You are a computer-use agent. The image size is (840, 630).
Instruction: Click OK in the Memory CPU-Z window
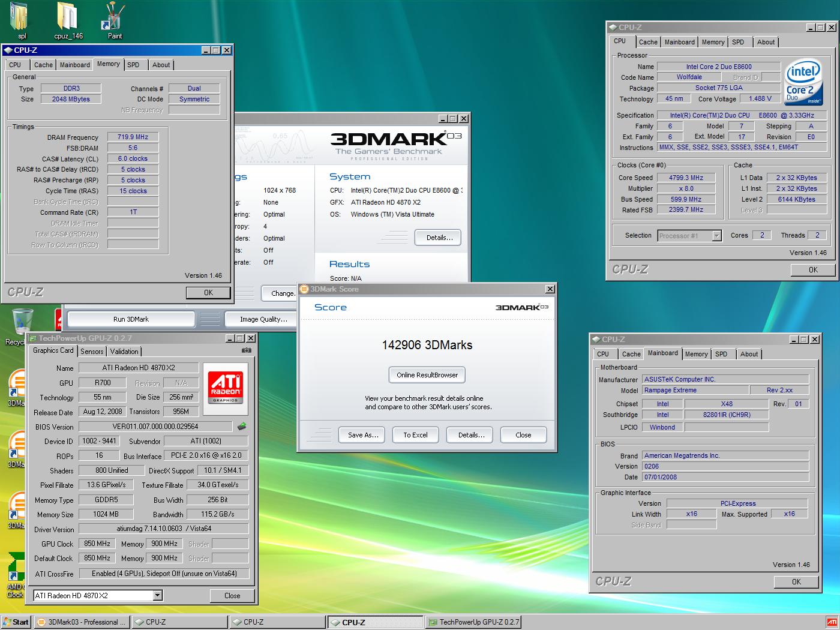(208, 293)
